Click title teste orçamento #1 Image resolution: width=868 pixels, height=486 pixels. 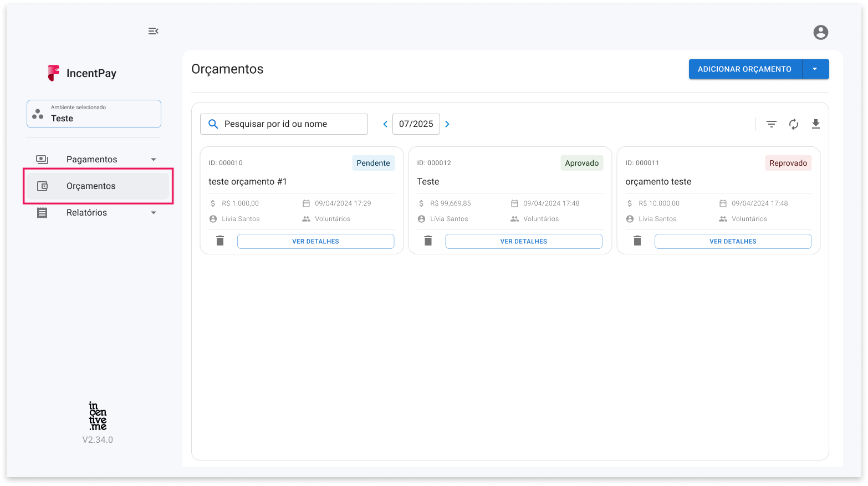(248, 182)
